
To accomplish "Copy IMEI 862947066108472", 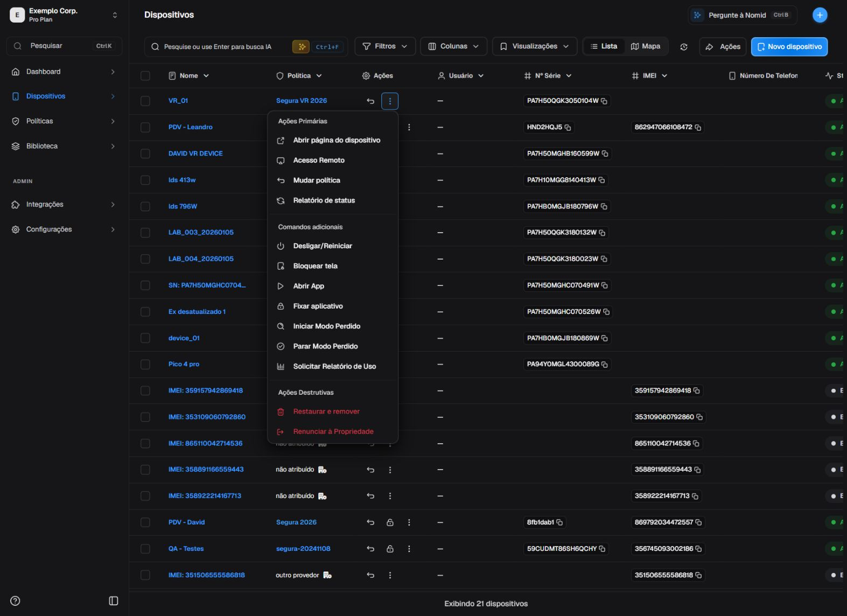I will pos(698,128).
